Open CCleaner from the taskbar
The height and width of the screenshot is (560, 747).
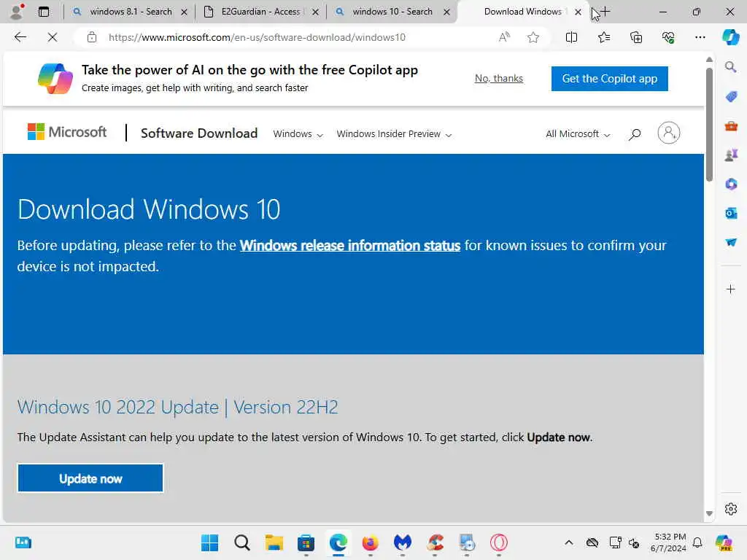pos(435,542)
